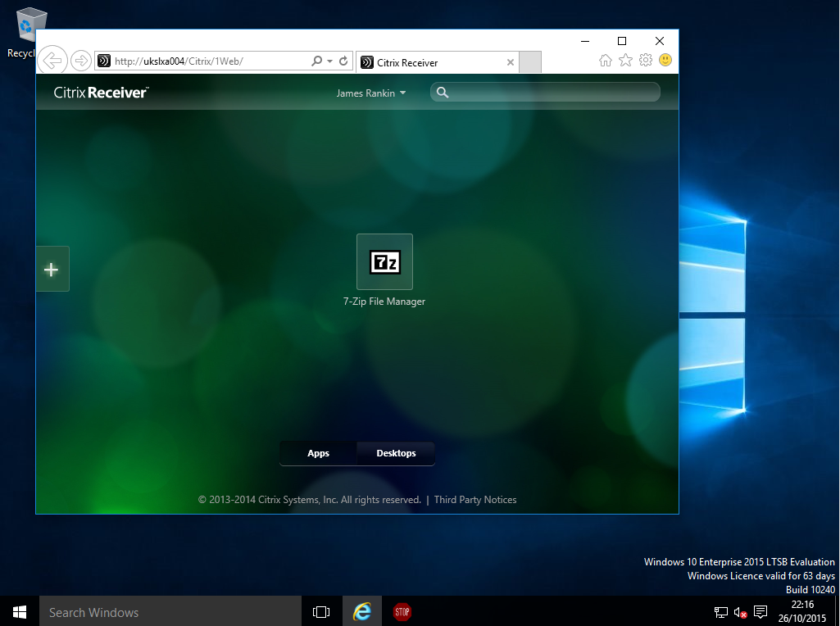Viewport: 840px width, 626px height.
Task: Maximize the Internet Explorer window
Action: [x=622, y=41]
